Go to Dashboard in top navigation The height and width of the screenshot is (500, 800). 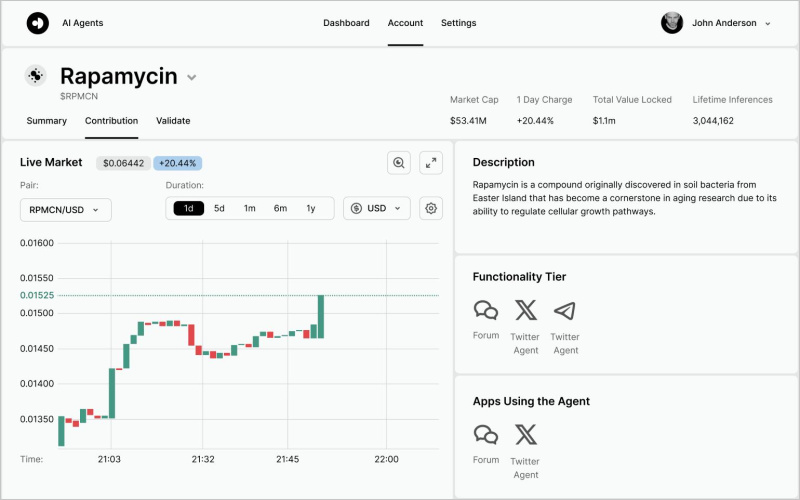coord(346,23)
